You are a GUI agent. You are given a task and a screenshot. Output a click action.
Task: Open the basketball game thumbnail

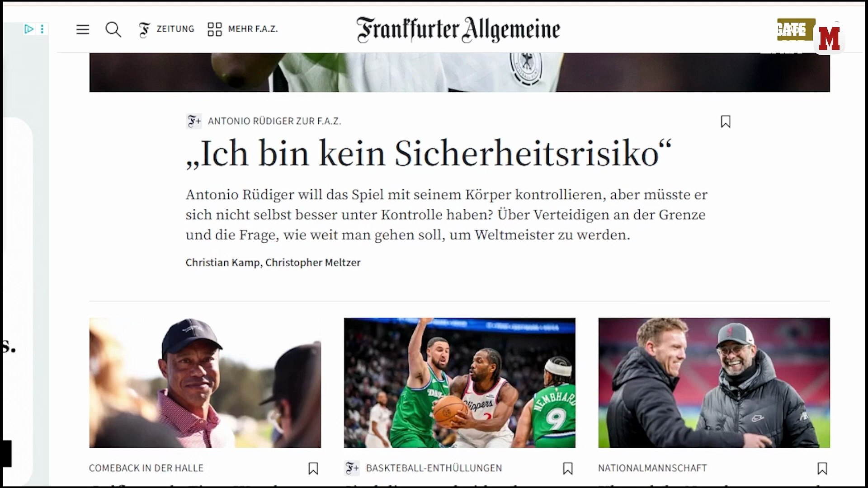[x=460, y=383]
